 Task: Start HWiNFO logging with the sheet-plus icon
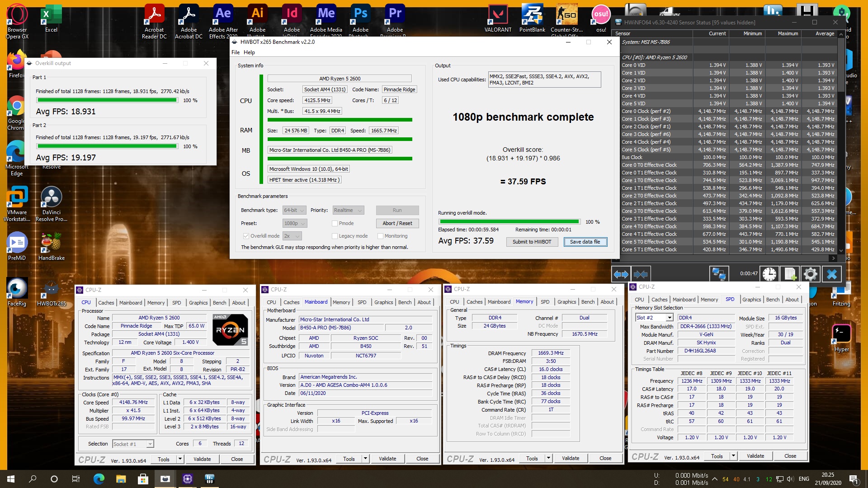coord(790,274)
